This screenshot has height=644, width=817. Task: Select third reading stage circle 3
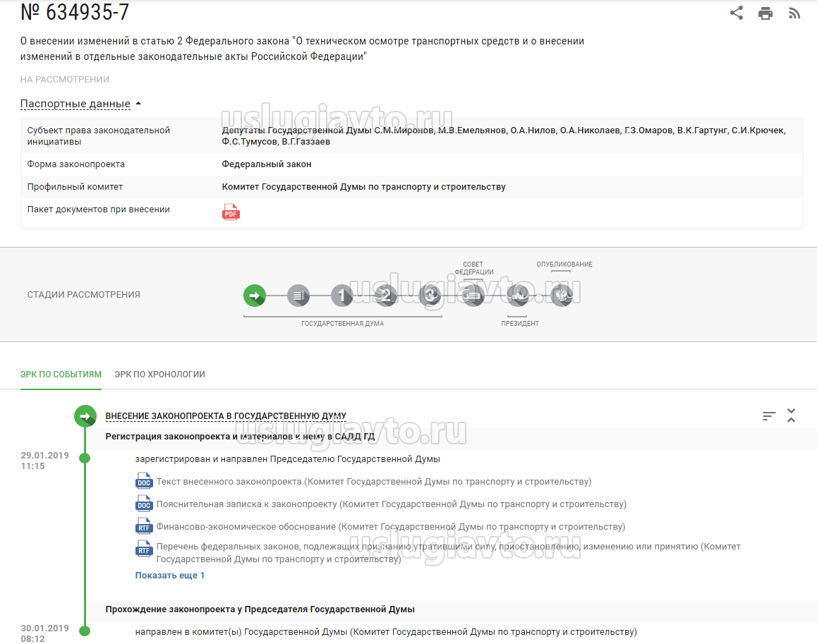click(x=429, y=296)
